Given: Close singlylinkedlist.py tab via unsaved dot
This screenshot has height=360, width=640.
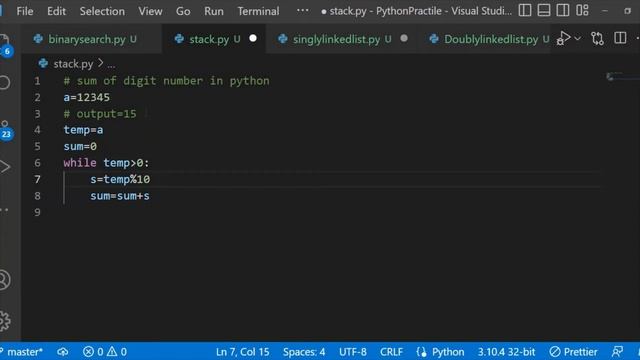Looking at the screenshot, I should pyautogui.click(x=404, y=38).
